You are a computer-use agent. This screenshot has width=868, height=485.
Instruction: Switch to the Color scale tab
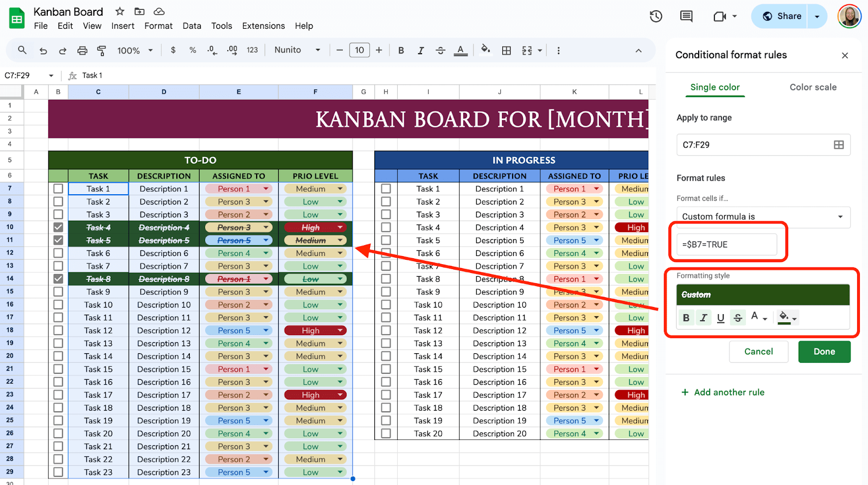tap(813, 87)
